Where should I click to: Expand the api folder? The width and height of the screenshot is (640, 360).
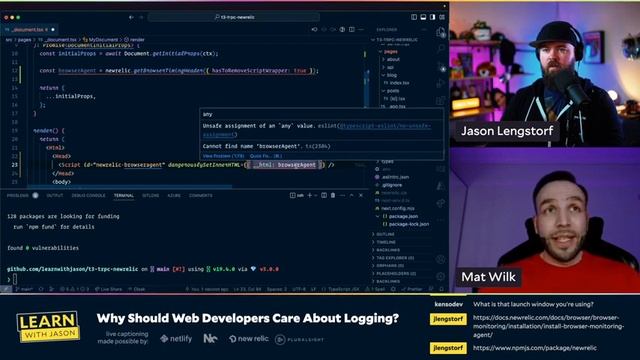pos(388,67)
